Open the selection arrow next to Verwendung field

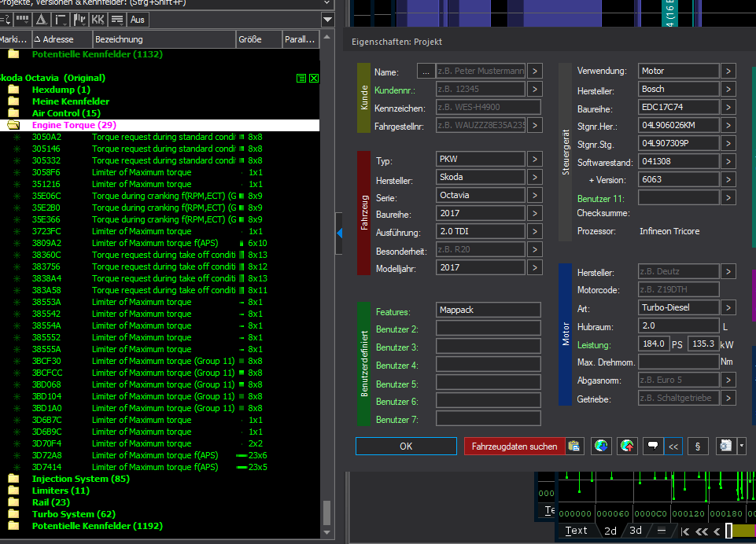(728, 71)
